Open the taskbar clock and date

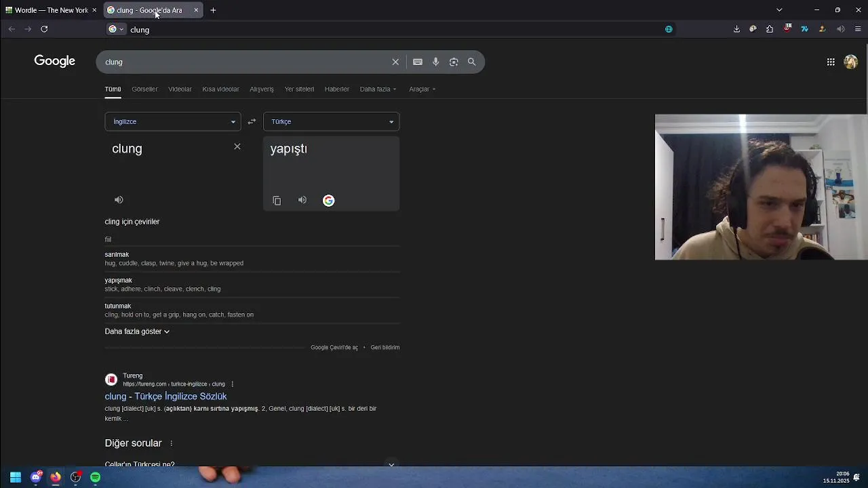[x=837, y=477]
